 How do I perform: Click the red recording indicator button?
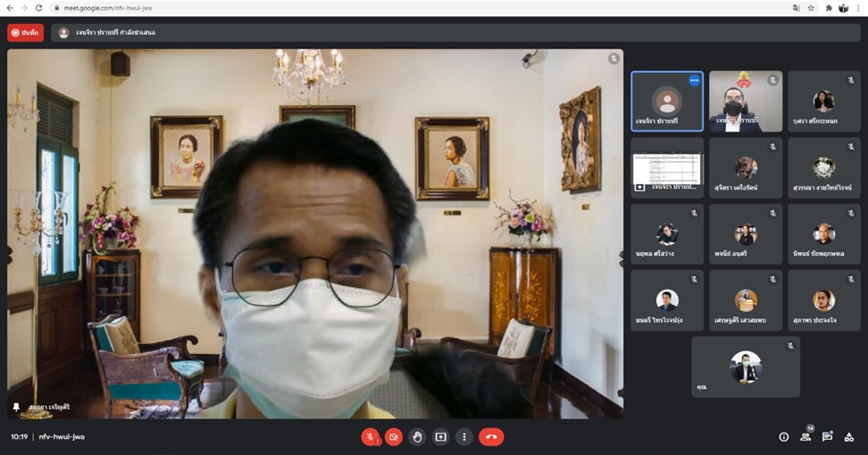tap(25, 33)
